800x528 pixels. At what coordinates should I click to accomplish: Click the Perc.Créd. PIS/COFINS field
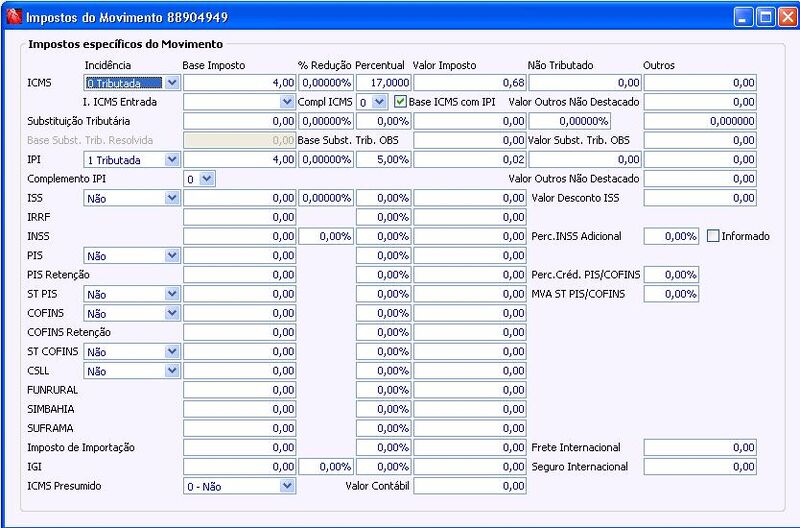pyautogui.click(x=671, y=275)
